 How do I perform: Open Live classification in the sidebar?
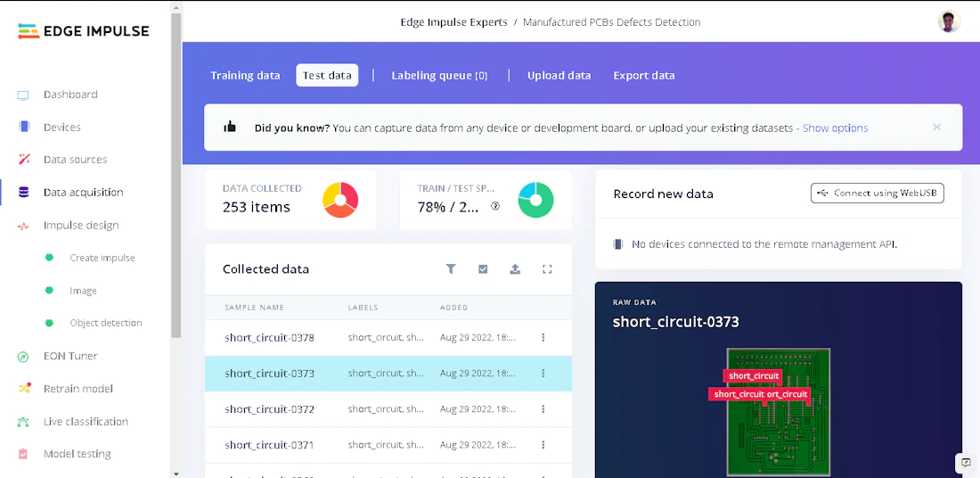coord(86,422)
